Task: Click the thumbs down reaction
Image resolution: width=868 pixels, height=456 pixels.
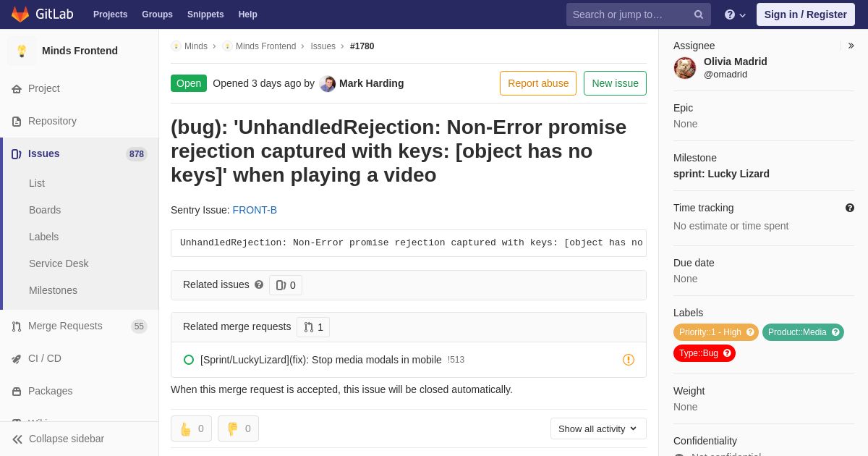Action: (238, 428)
